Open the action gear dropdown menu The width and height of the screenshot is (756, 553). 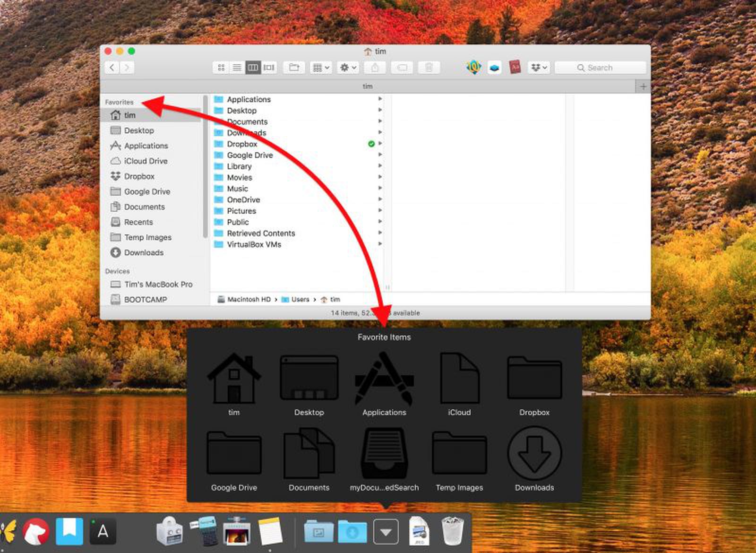point(347,67)
